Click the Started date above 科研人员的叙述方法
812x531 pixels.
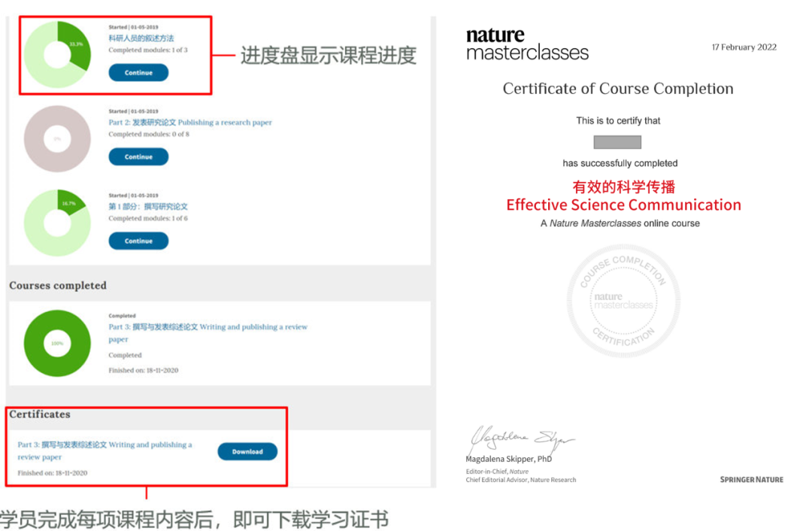click(134, 27)
